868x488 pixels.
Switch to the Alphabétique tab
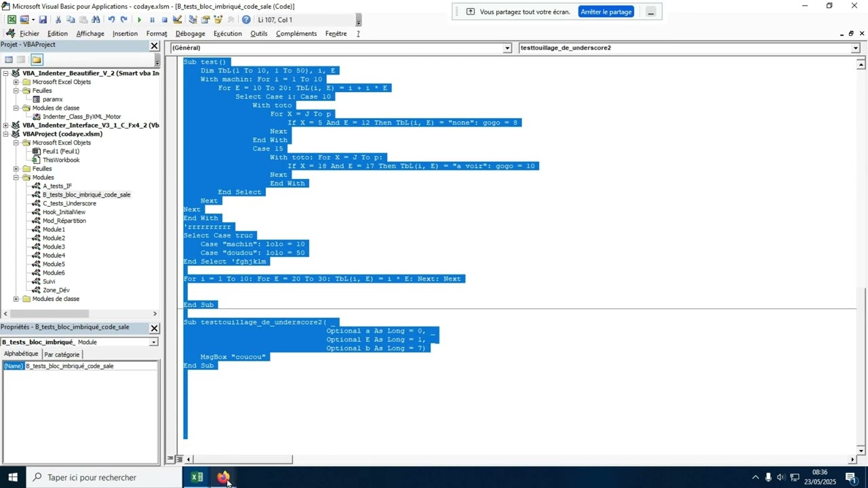pos(21,354)
